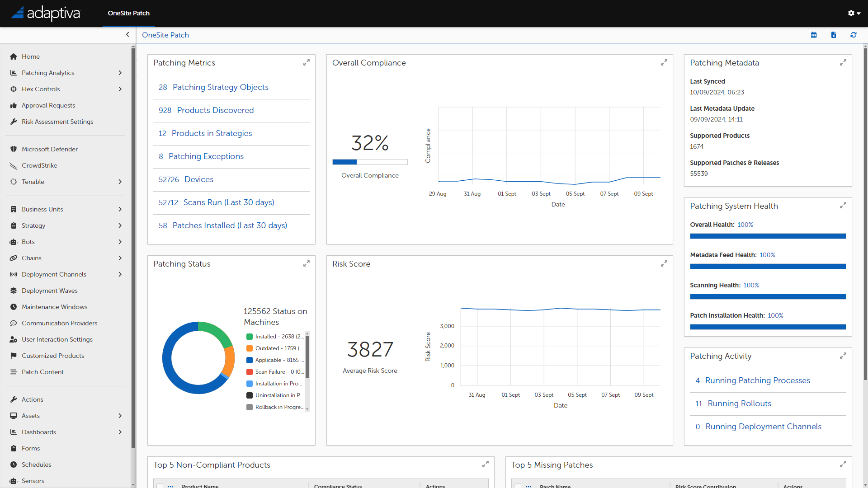
Task: Expand the Patching System Health panel
Action: (x=843, y=206)
